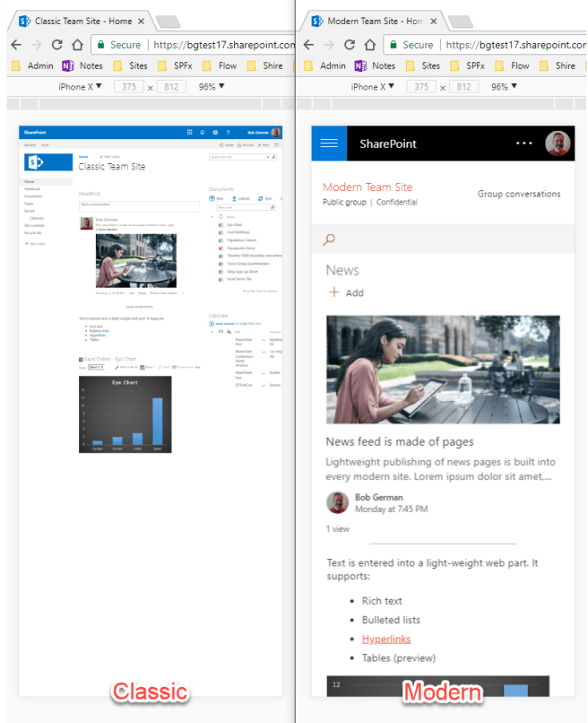This screenshot has width=588, height=723.
Task: Click the news photo thumbnail in Modern site
Action: [x=443, y=369]
